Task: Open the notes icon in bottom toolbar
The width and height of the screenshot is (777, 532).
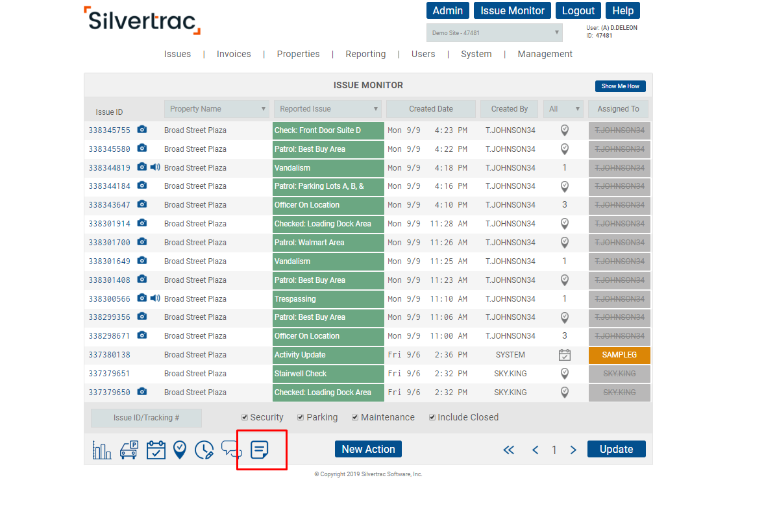Action: tap(260, 450)
